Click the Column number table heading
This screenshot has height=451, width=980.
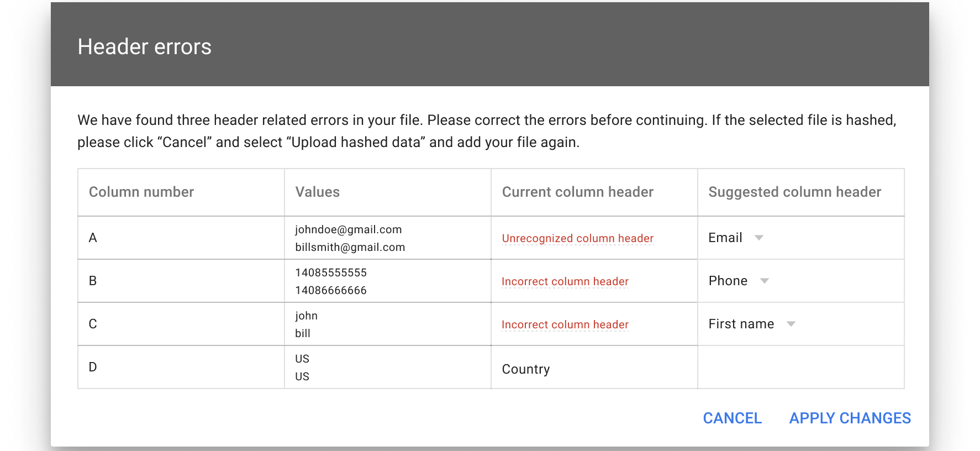tap(141, 192)
